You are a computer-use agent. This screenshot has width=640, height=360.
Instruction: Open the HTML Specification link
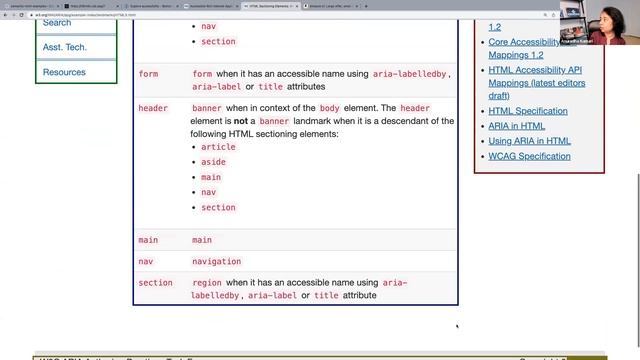[528, 111]
